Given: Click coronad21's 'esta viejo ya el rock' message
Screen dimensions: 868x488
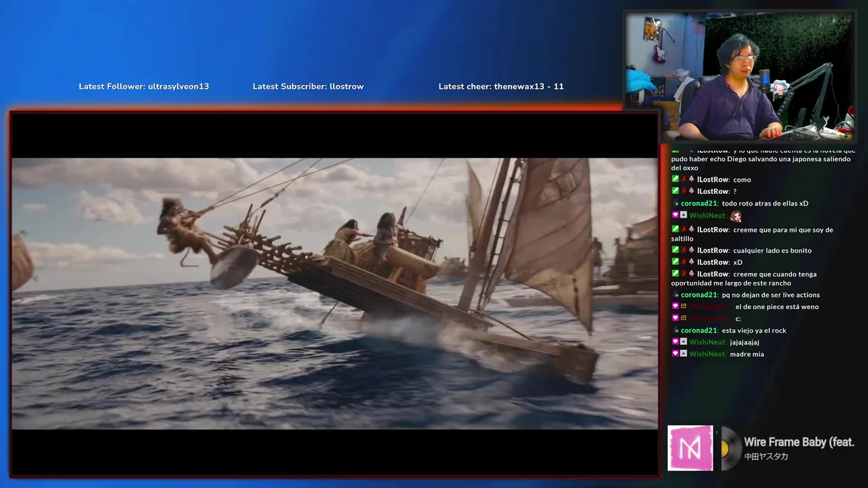Looking at the screenshot, I should [x=729, y=331].
